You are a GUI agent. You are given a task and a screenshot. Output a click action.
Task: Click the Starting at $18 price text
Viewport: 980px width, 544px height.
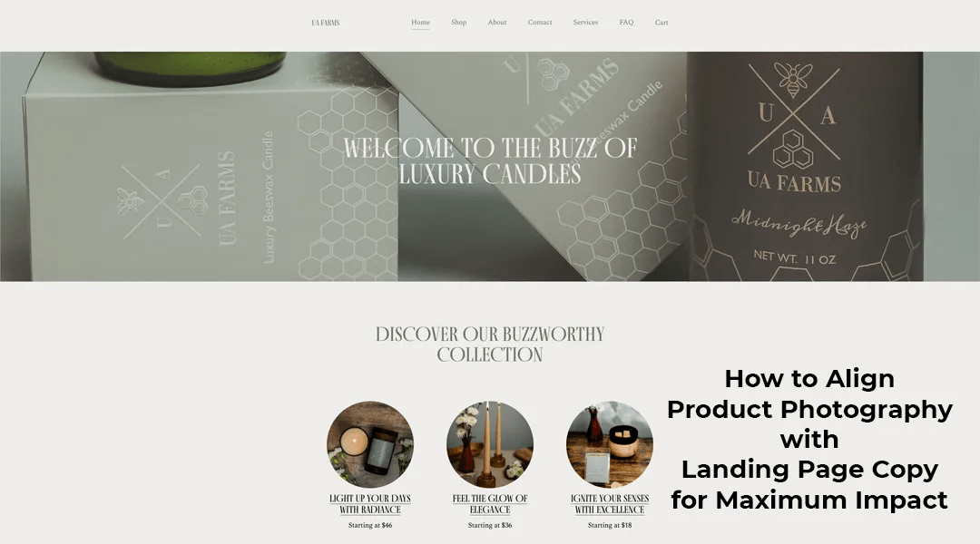click(x=610, y=525)
